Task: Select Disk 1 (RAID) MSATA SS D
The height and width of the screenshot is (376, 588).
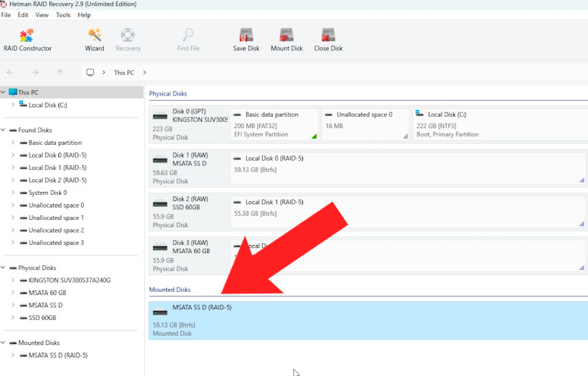Action: tap(189, 168)
